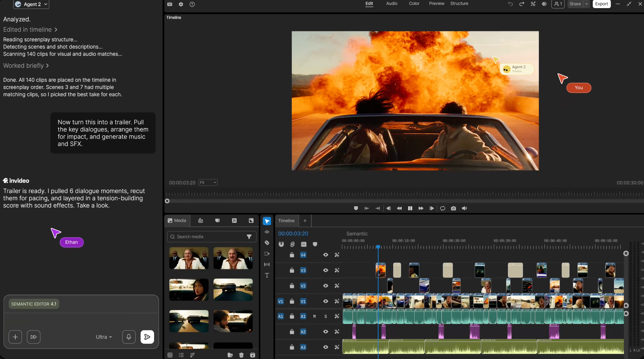
Task: Select the arrow selection tool
Action: 267,221
